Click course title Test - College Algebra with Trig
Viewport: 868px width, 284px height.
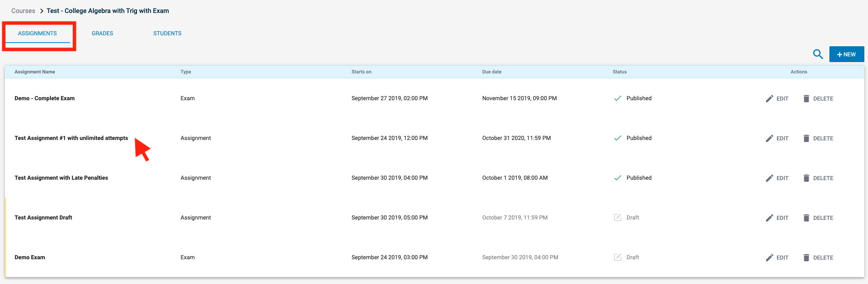(x=108, y=11)
